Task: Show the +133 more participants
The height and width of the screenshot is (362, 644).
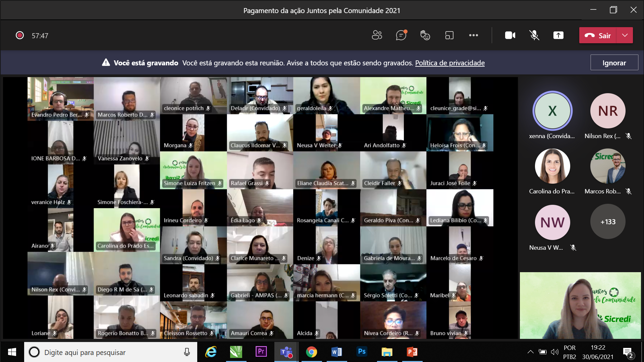Action: (x=607, y=222)
